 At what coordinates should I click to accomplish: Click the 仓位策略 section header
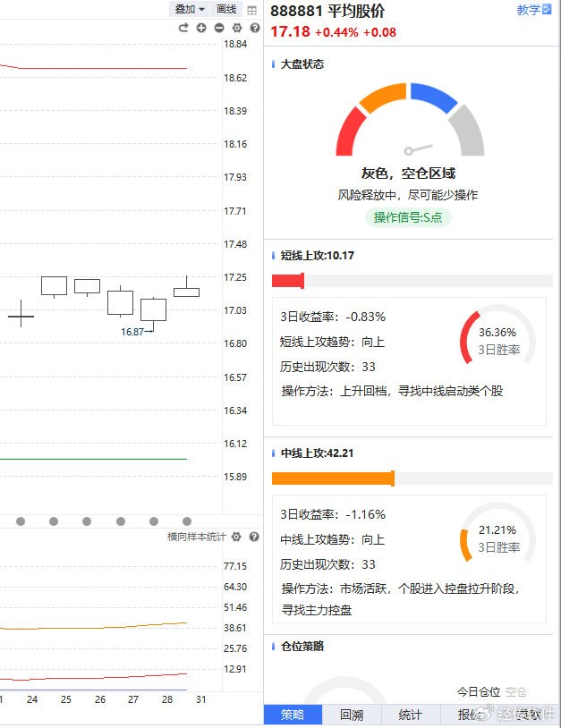click(302, 646)
